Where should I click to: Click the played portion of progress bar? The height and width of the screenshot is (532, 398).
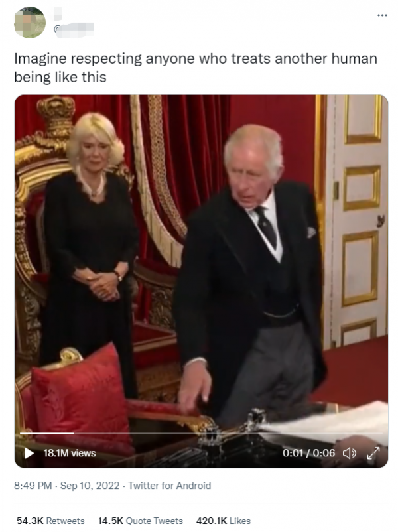pyautogui.click(x=47, y=433)
